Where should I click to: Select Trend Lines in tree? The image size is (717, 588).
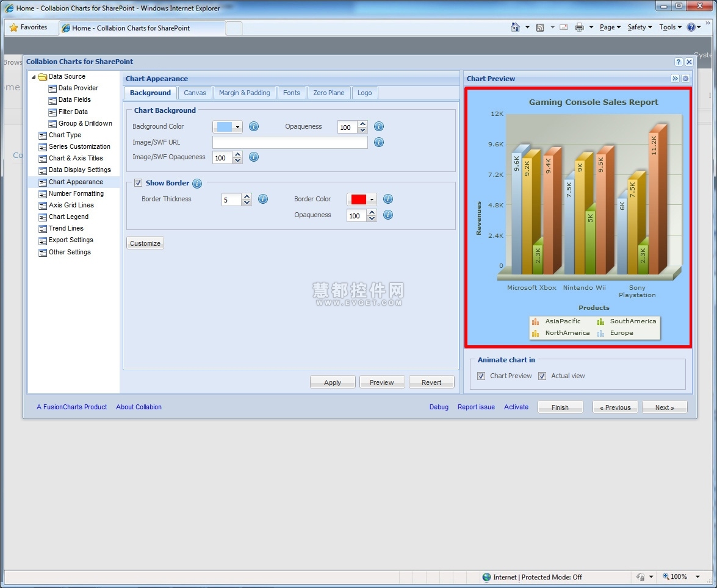pos(67,229)
